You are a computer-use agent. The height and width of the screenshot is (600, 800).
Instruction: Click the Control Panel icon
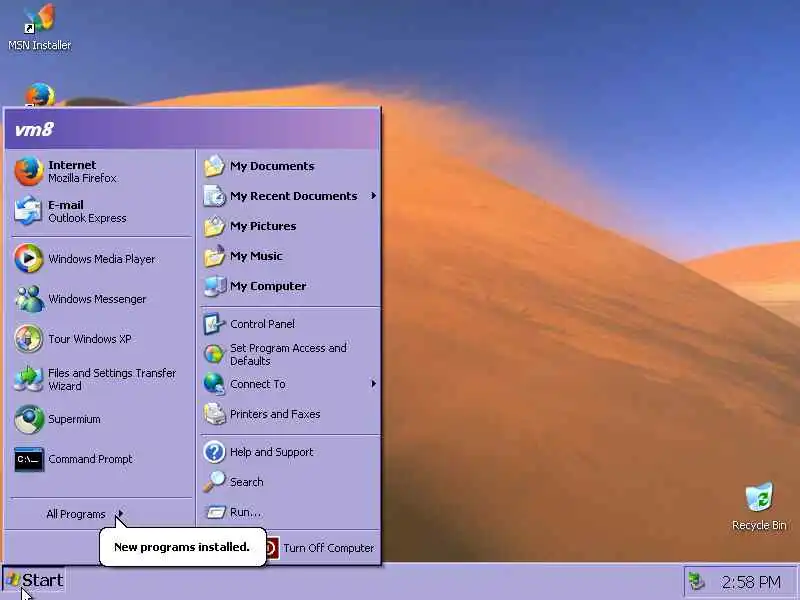(214, 324)
